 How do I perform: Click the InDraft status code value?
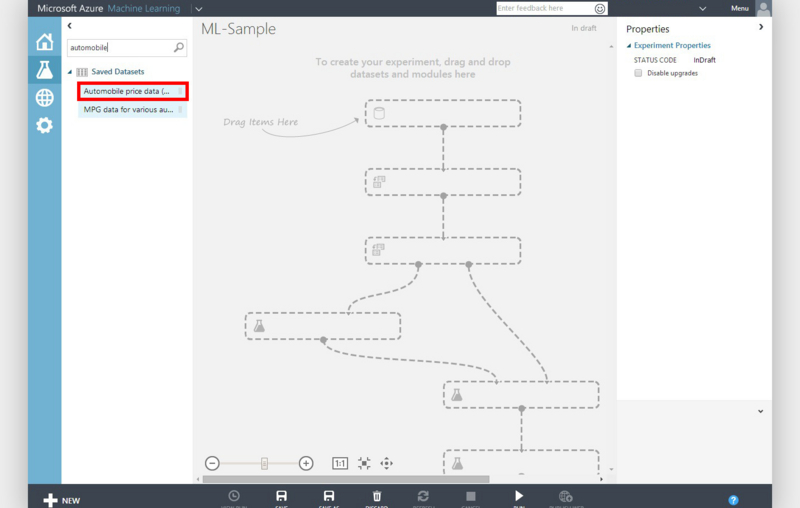(x=704, y=60)
